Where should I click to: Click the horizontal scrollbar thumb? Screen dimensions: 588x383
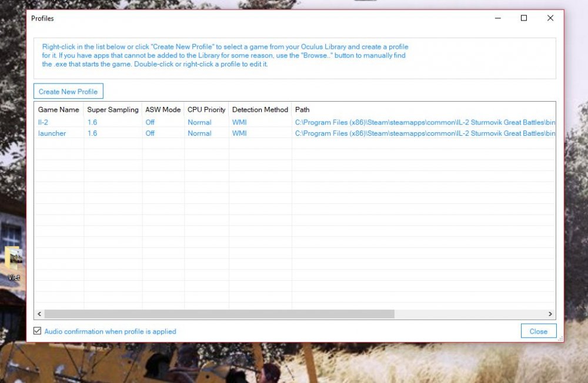coord(219,314)
